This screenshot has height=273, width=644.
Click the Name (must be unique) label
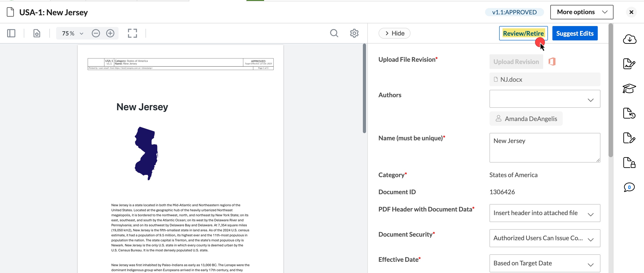point(412,138)
